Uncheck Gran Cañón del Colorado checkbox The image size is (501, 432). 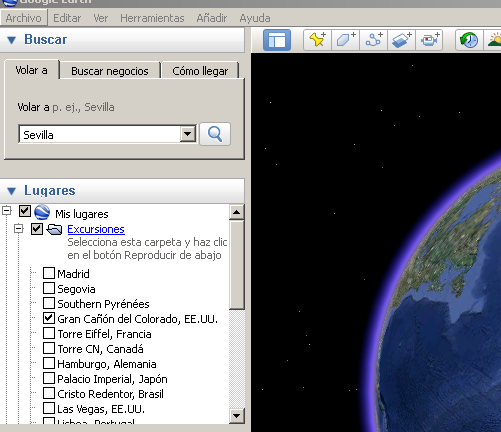coord(49,318)
